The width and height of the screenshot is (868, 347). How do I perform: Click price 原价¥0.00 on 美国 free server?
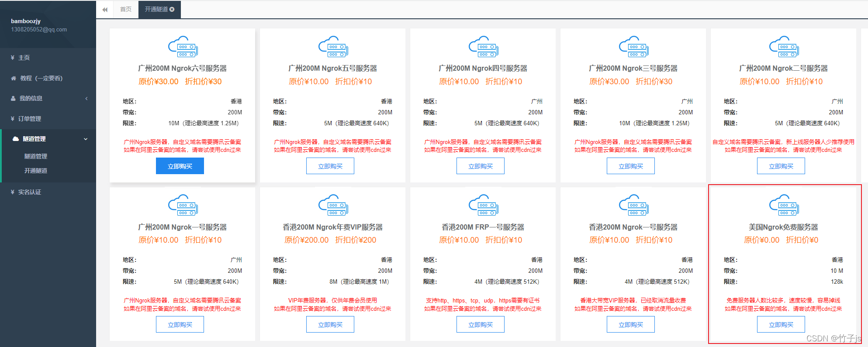coord(761,240)
